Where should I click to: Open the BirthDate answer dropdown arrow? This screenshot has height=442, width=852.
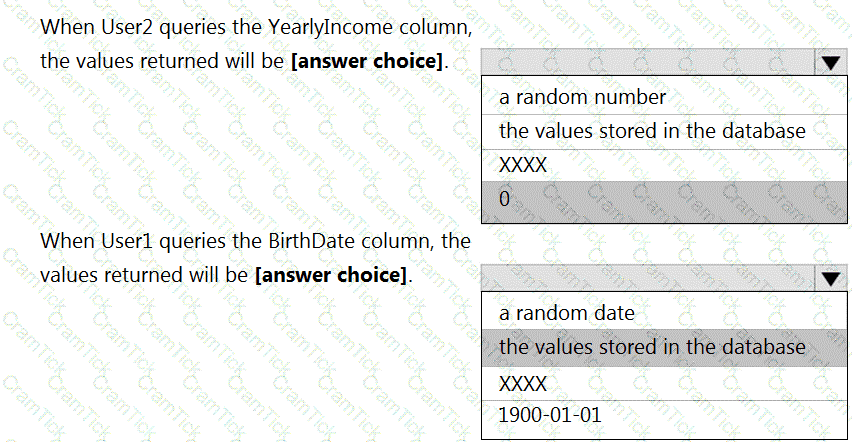(831, 278)
